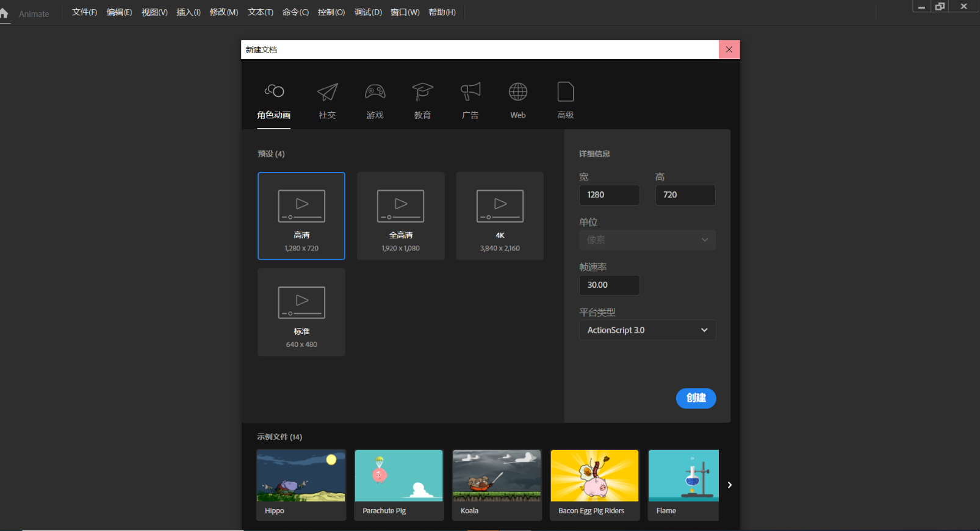Open the 单位 units dropdown
Screen dimensions: 980x531
coord(647,240)
